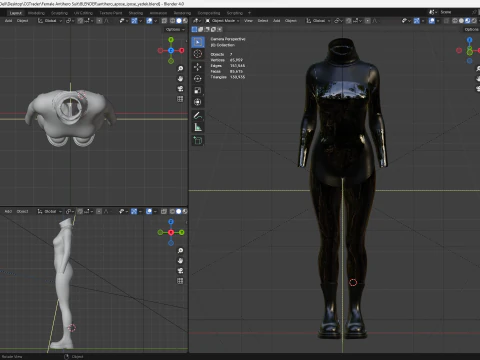The height and width of the screenshot is (360, 480).
Task: Open overlay settings dropdown in bottom-left viewport
Action: pyautogui.click(x=155, y=211)
